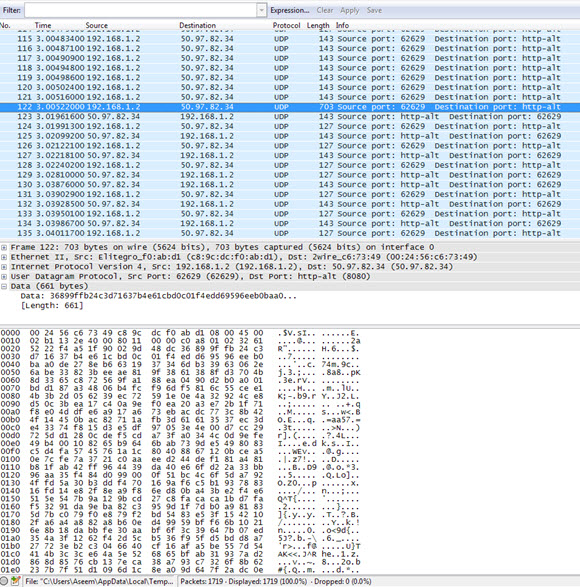Expand Internet Protocol Version 4 section
This screenshot has width=580, height=587.
point(4,267)
